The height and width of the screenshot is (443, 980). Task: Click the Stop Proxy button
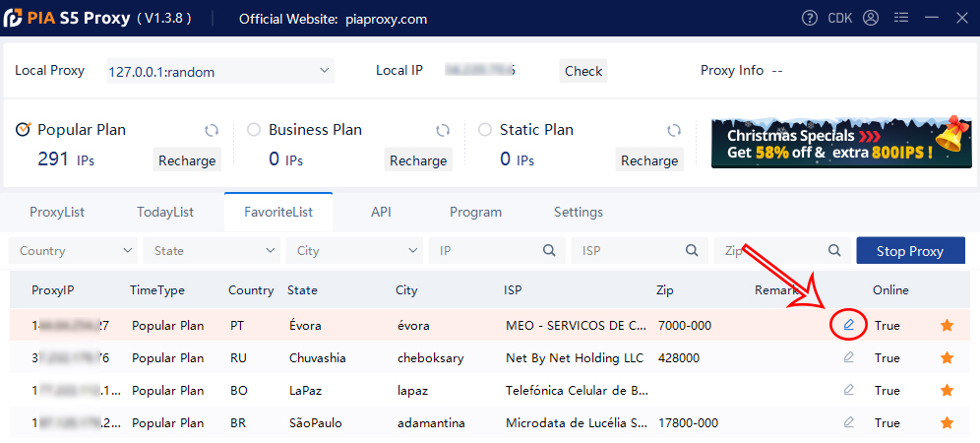(x=910, y=251)
